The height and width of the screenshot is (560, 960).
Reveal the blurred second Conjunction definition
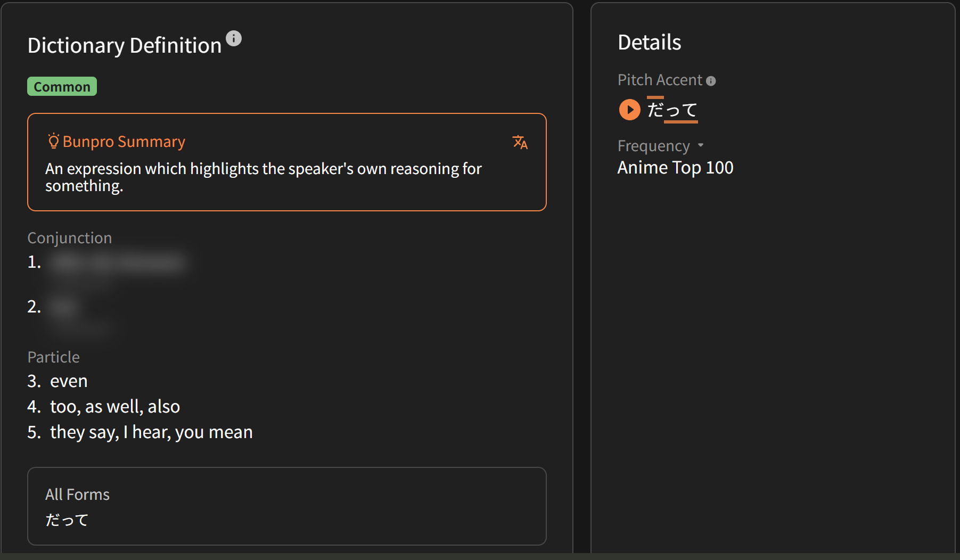click(64, 308)
